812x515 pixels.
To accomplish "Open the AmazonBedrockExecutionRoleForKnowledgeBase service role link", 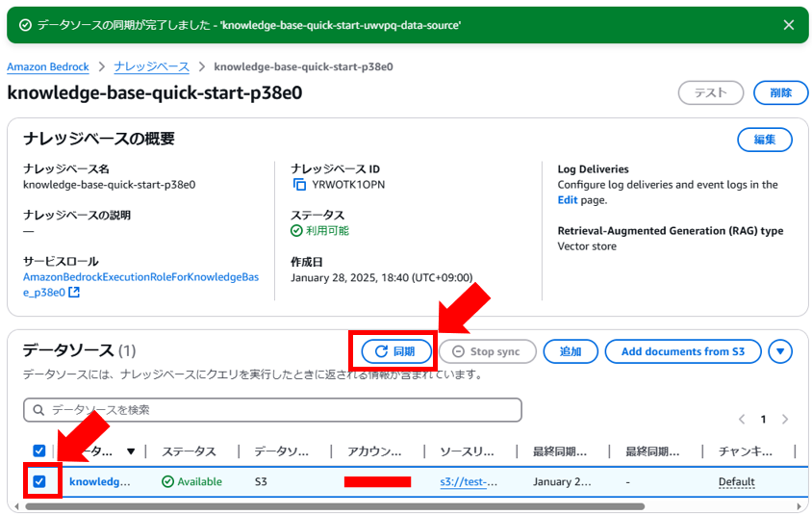I will click(x=140, y=284).
